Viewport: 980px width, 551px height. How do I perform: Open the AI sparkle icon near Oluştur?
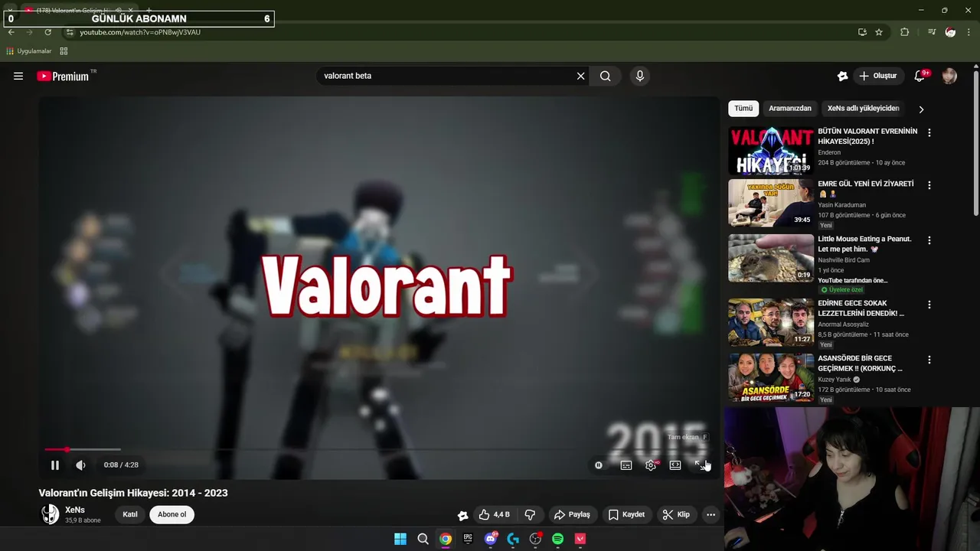click(x=842, y=76)
